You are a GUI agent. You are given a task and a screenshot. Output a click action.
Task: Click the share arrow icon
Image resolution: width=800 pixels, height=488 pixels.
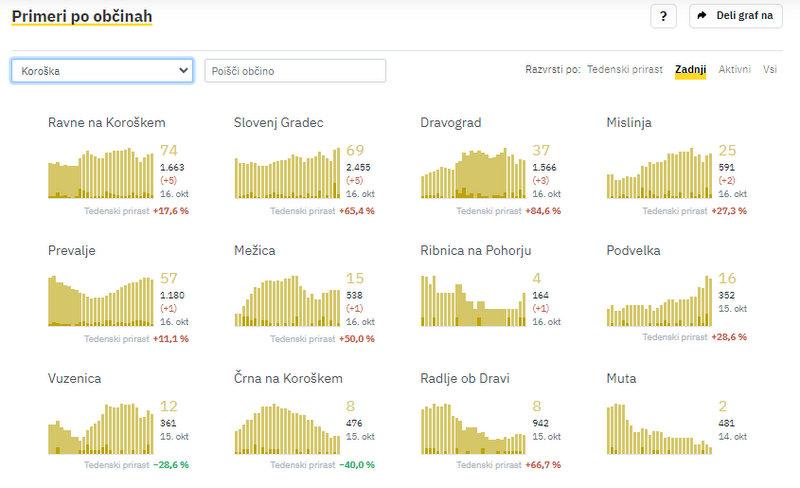point(703,16)
